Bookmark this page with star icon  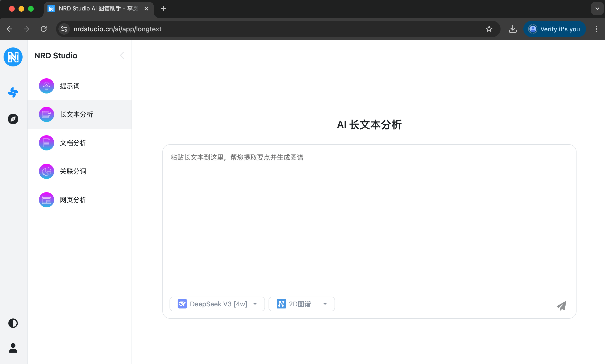point(489,29)
